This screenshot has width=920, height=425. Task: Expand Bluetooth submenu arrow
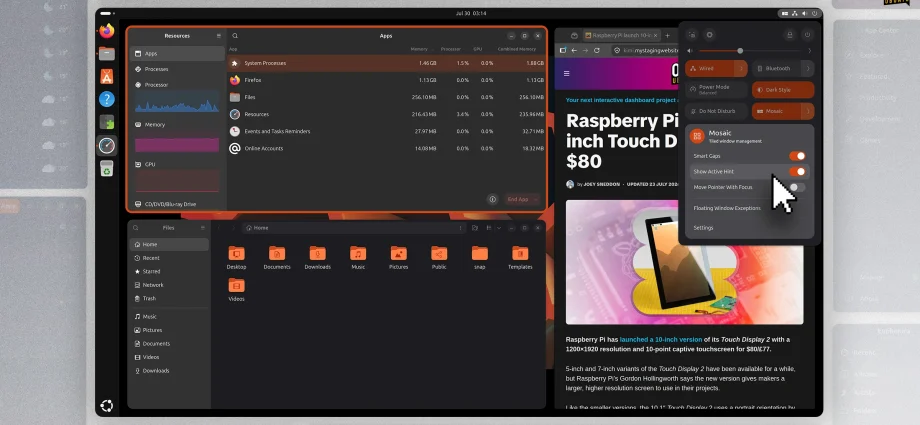click(x=808, y=69)
